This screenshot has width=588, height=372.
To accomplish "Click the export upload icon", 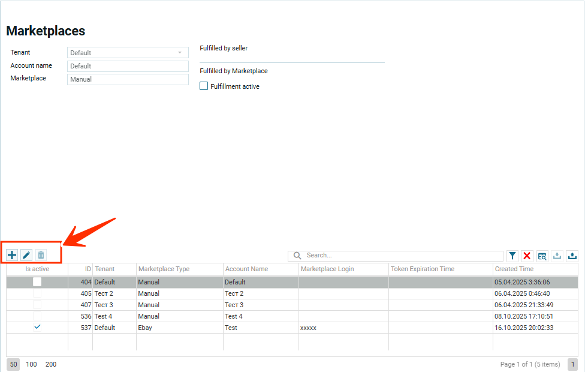I will click(x=572, y=256).
